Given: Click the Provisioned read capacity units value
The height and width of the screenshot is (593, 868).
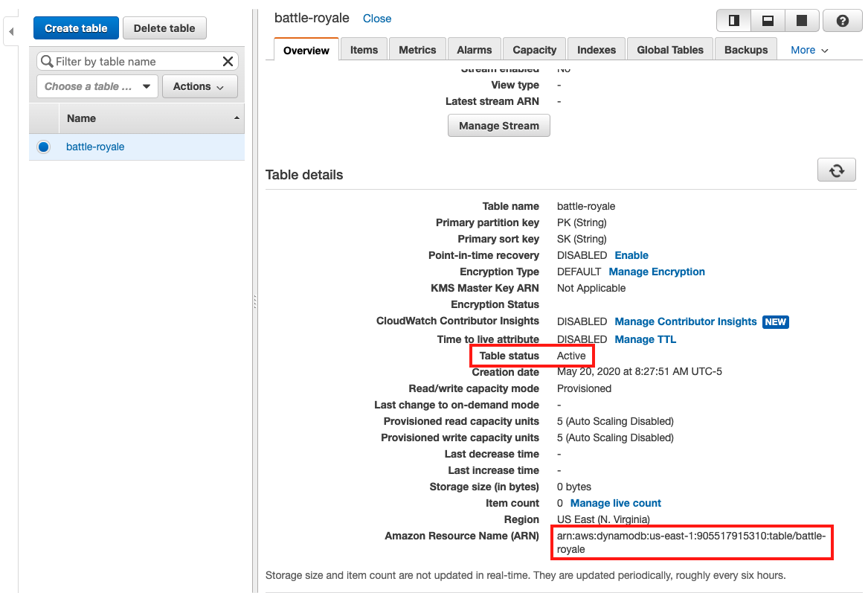Looking at the screenshot, I should (x=615, y=421).
